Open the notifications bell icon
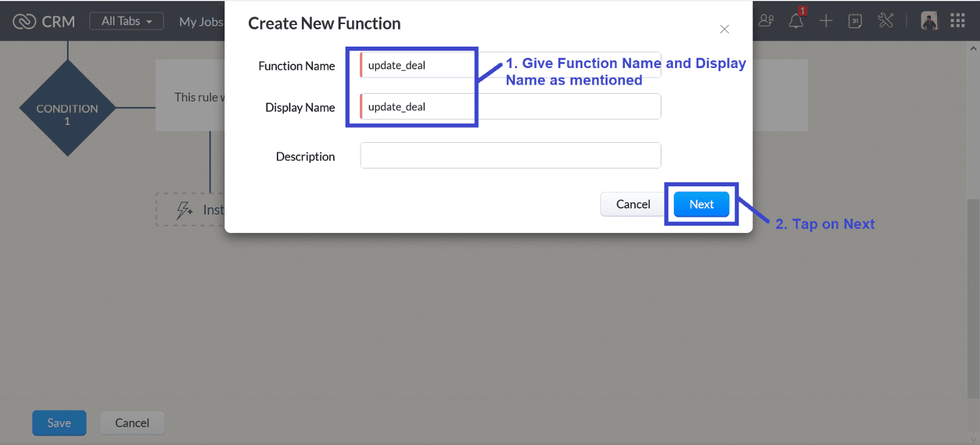Viewport: 980px width, 445px height. coord(796,21)
